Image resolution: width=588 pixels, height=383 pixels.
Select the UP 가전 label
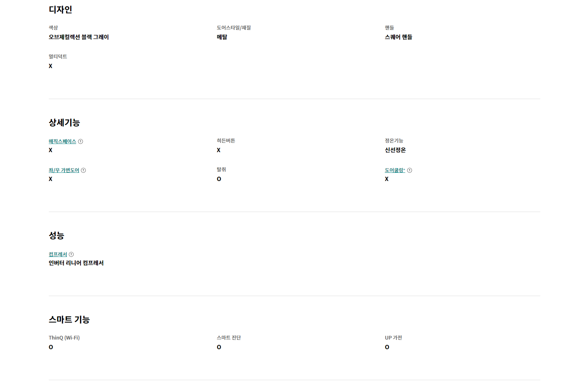click(x=394, y=338)
